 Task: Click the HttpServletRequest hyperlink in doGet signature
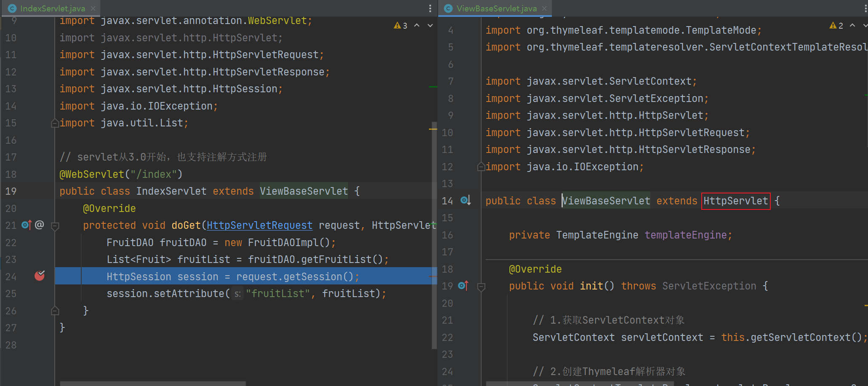(x=259, y=225)
